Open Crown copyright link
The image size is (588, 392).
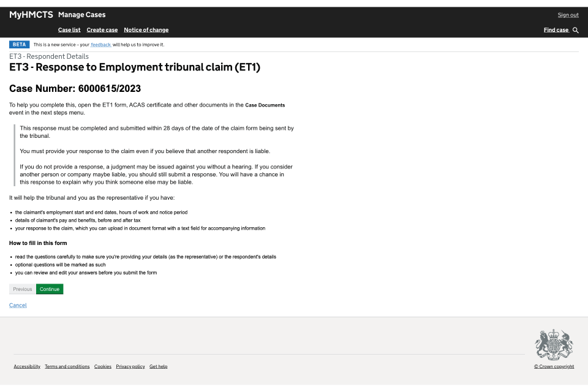pyautogui.click(x=554, y=366)
